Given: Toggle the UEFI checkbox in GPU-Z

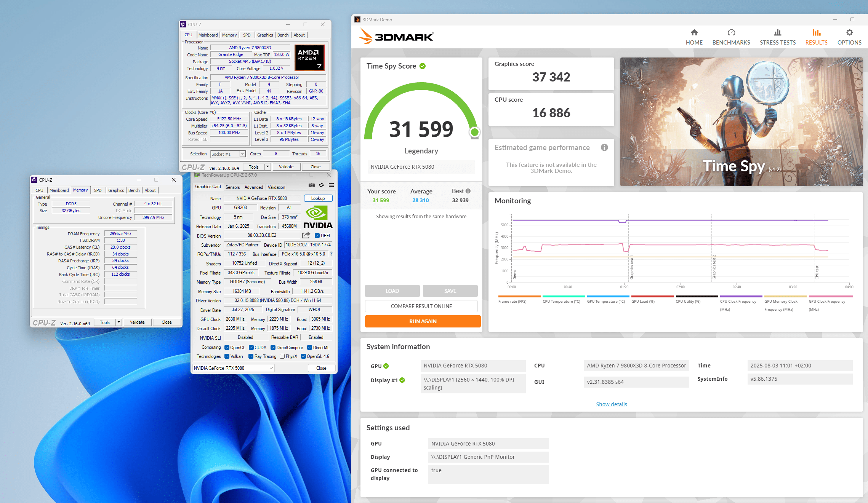Looking at the screenshot, I should [317, 236].
